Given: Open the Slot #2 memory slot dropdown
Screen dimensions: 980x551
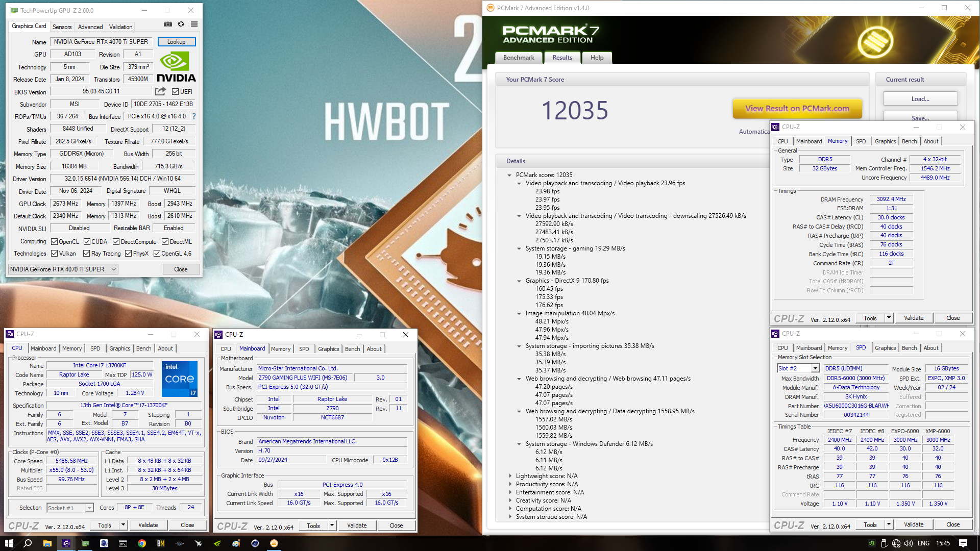Looking at the screenshot, I should coord(815,368).
